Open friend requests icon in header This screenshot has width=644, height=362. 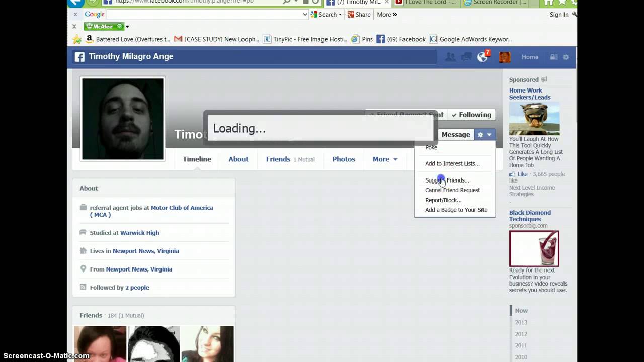pos(450,57)
